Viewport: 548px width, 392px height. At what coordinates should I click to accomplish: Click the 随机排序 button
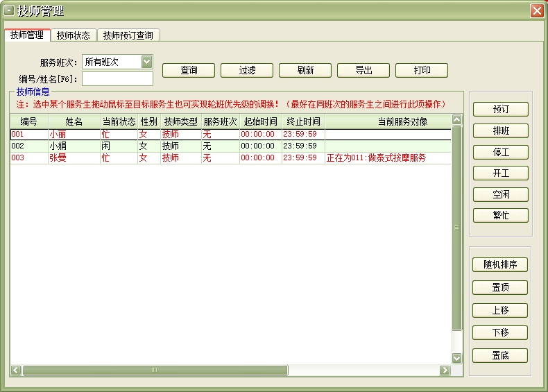[501, 264]
